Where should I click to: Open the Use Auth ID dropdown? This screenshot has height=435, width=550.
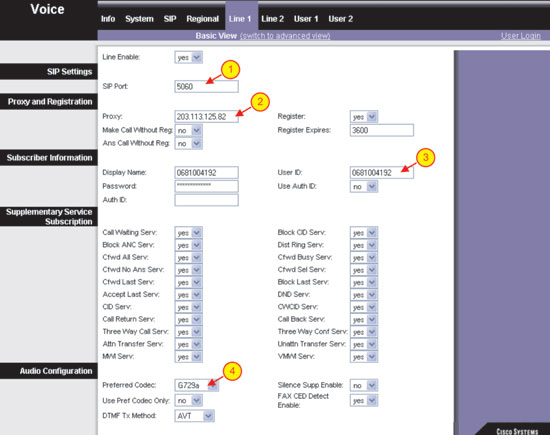364,187
